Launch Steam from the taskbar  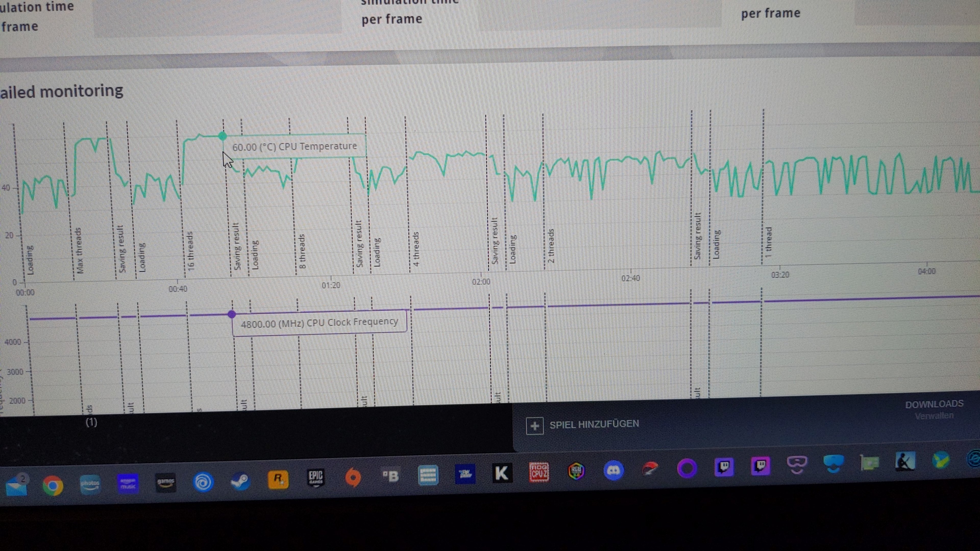[x=240, y=481]
